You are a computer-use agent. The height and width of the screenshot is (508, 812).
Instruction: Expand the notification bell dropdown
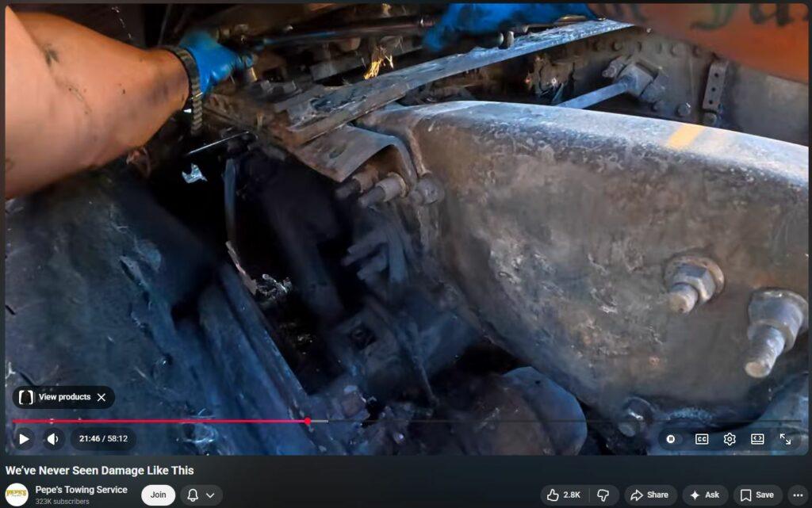tap(201, 495)
